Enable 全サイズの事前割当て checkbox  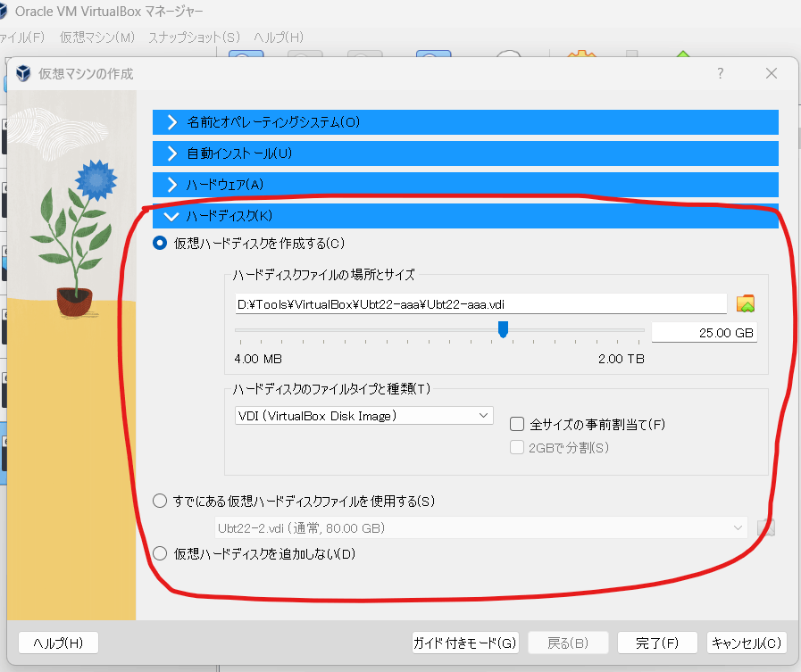[x=517, y=424]
